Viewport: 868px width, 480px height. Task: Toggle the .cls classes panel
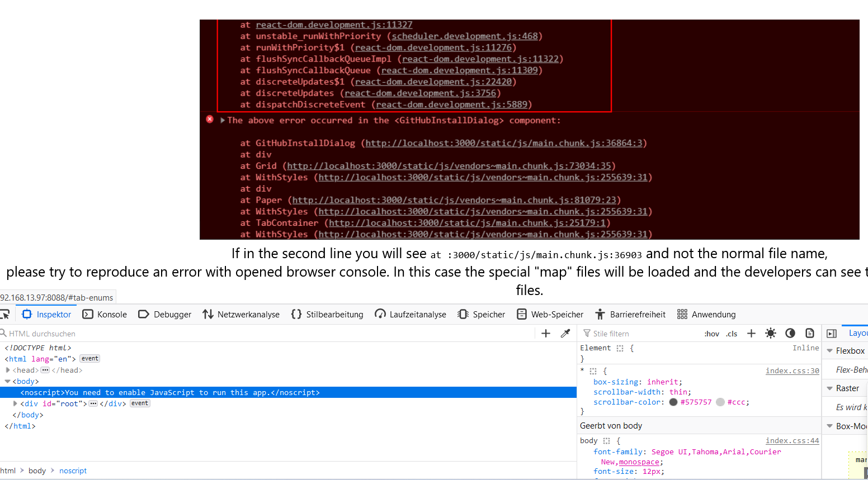[732, 334]
